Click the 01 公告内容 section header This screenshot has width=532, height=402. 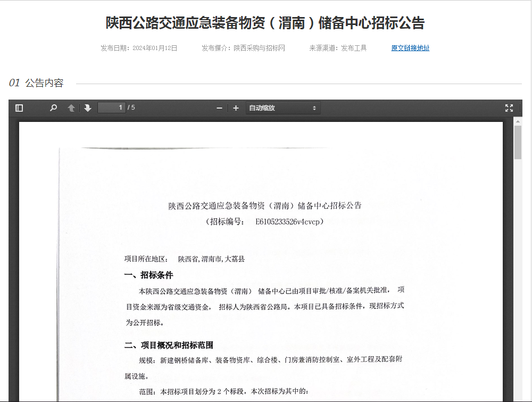[x=36, y=83]
